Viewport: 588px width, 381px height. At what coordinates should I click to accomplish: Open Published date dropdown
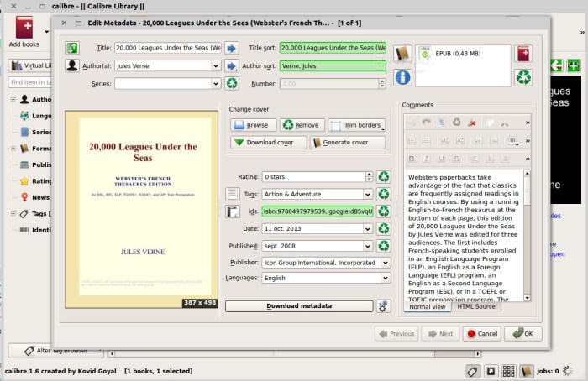pos(368,246)
